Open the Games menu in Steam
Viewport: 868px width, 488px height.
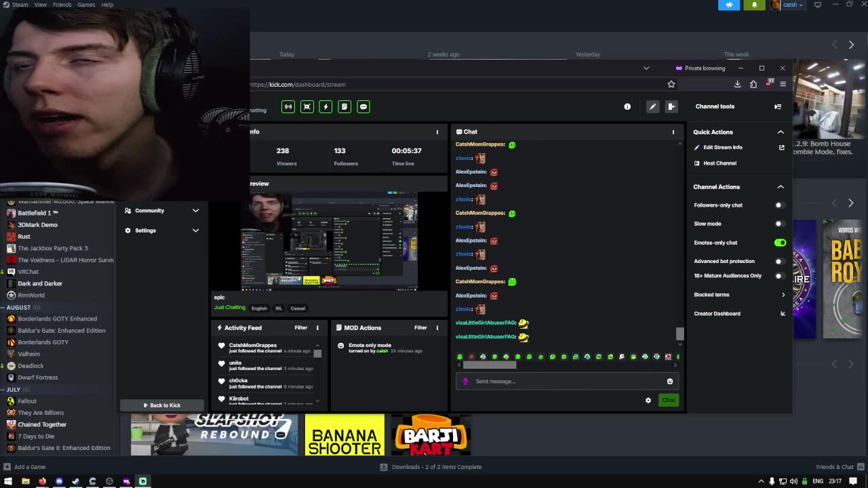click(x=86, y=5)
